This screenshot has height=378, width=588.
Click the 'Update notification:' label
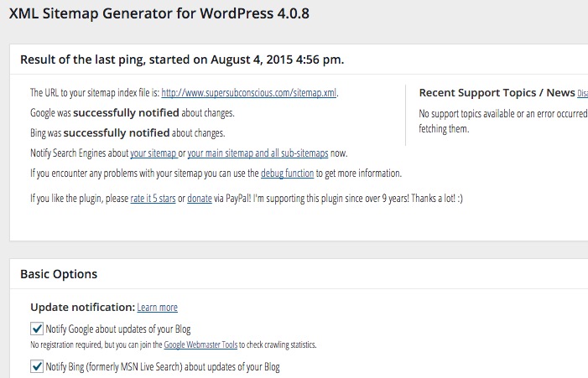click(x=81, y=308)
